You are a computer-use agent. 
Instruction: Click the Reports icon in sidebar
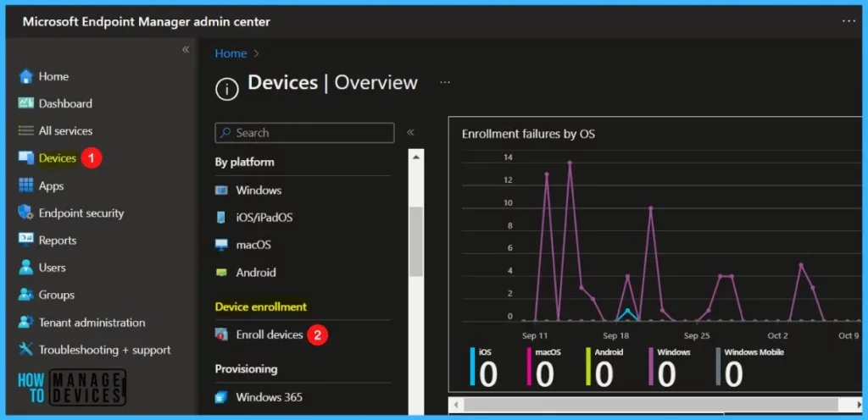click(26, 240)
